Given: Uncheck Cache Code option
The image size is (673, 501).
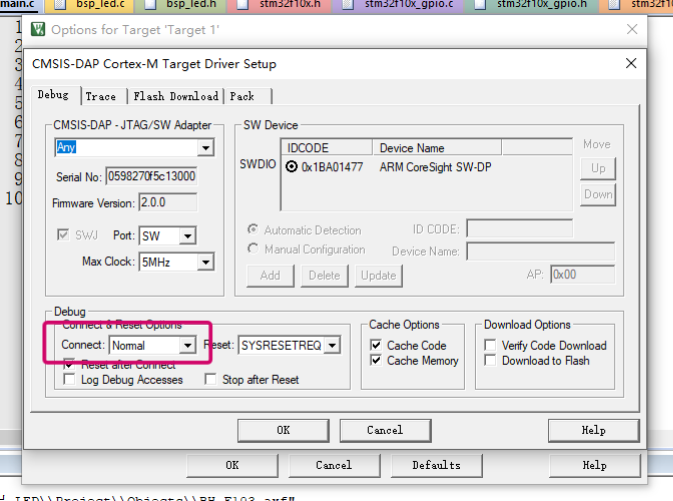Looking at the screenshot, I should click(376, 345).
